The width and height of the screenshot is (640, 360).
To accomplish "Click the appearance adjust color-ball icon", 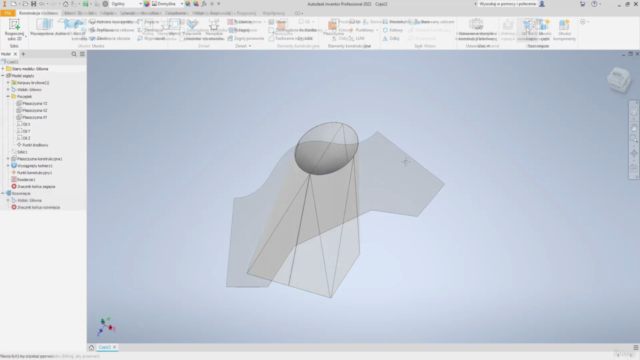I will point(188,4).
